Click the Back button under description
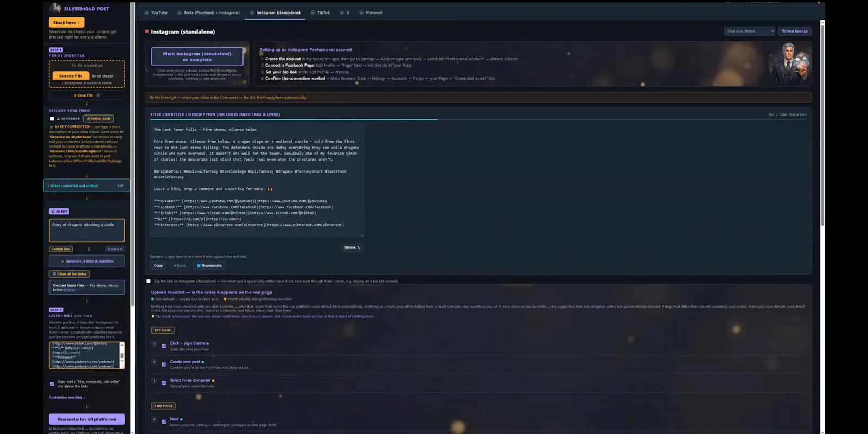Screen dimensions: 868x434 tap(180, 265)
